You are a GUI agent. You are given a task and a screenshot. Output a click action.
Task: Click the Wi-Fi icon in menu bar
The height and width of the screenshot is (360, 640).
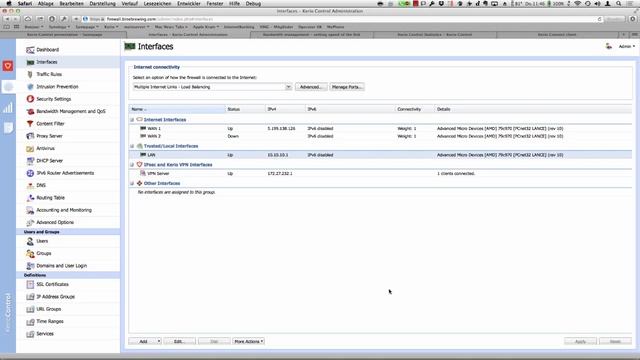[x=577, y=4]
